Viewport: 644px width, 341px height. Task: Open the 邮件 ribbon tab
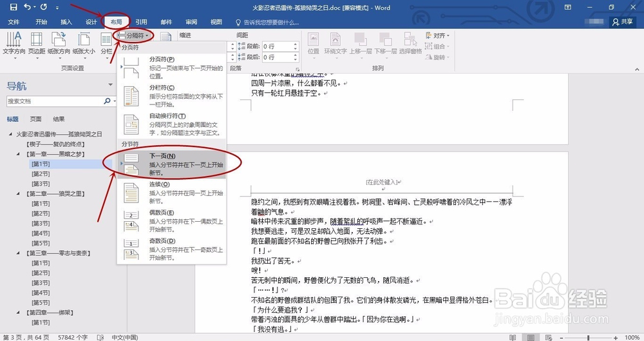[x=166, y=22]
